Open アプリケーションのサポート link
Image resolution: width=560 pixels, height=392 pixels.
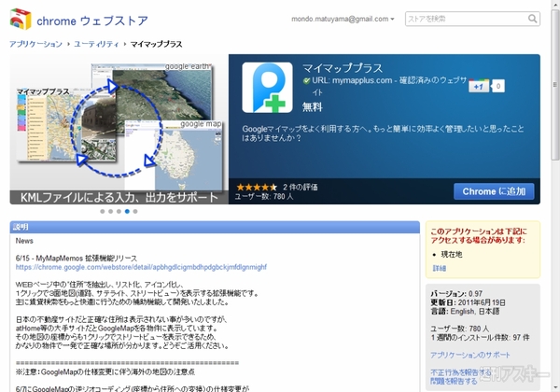[x=470, y=356]
